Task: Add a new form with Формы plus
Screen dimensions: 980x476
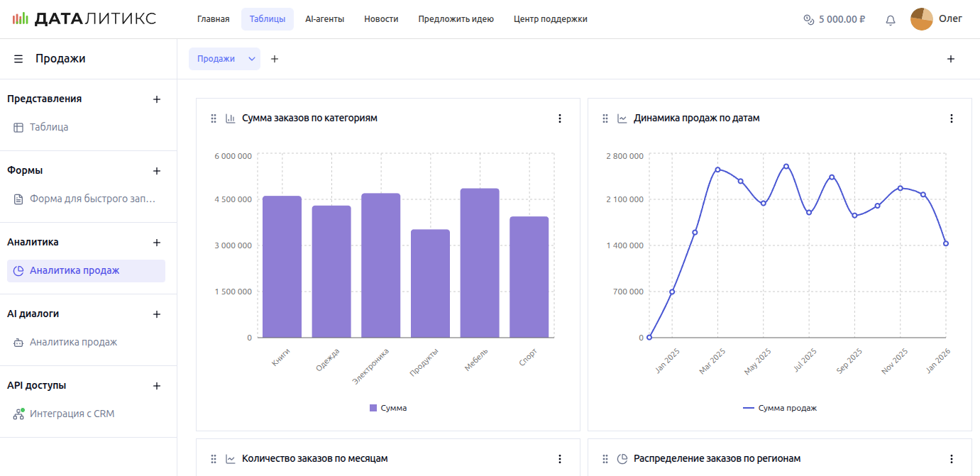Action: click(x=157, y=171)
